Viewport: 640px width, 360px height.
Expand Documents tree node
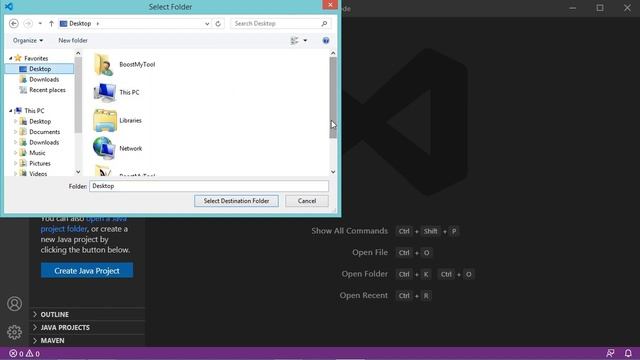[x=16, y=132]
